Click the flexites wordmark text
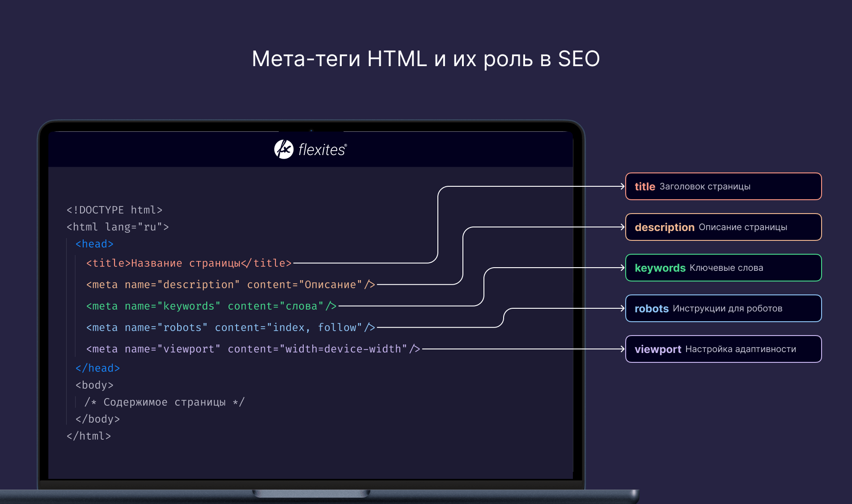 pos(322,150)
